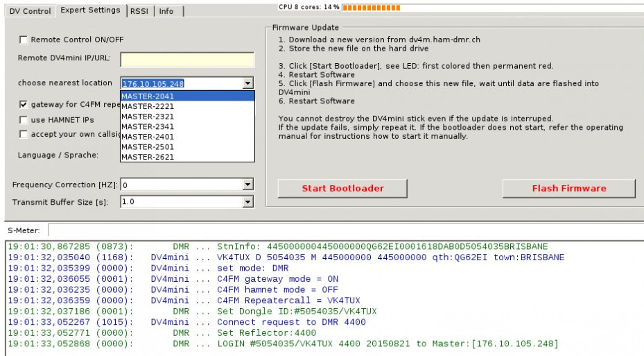Click the 'Language / Sprache:' label

click(x=58, y=155)
